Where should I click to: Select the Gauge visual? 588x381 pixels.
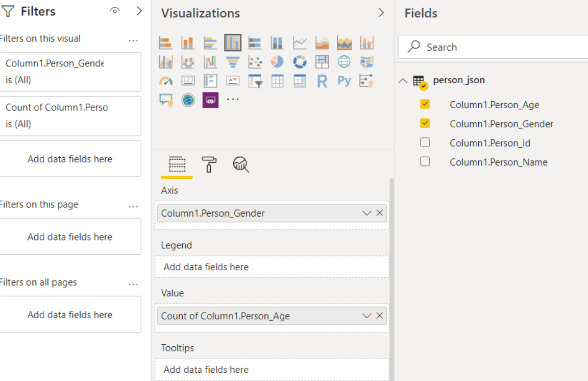coord(166,81)
